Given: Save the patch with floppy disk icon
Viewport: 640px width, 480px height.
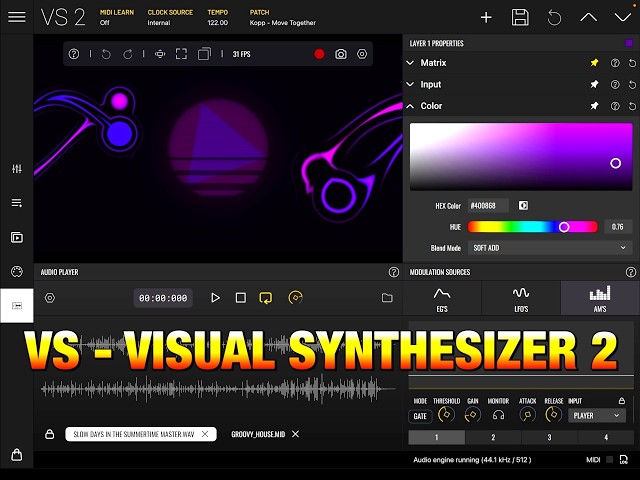Looking at the screenshot, I should (x=520, y=18).
